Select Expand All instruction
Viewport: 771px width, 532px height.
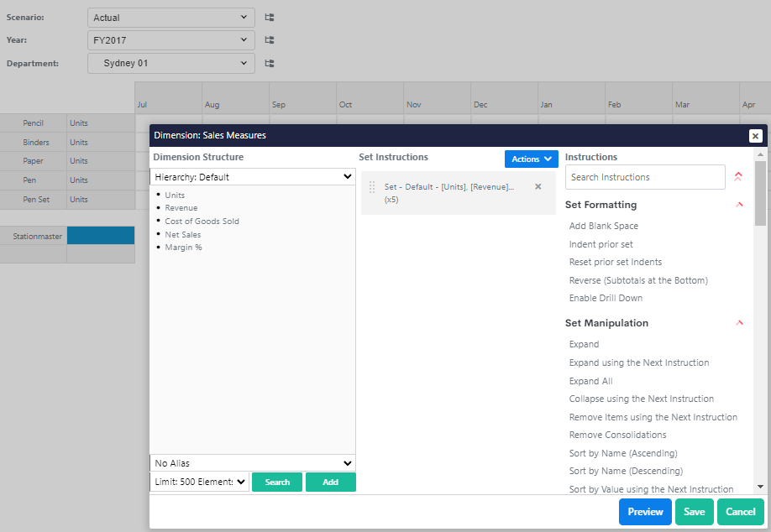click(590, 381)
